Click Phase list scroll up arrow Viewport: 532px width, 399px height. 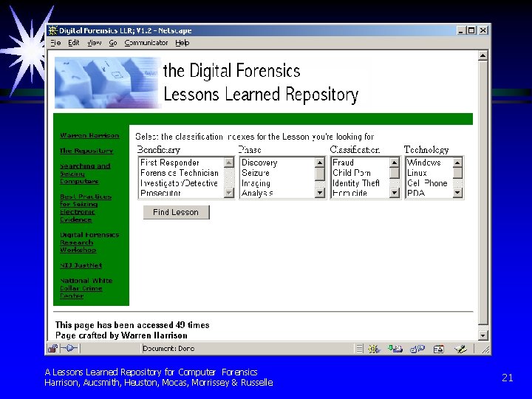tap(320, 163)
